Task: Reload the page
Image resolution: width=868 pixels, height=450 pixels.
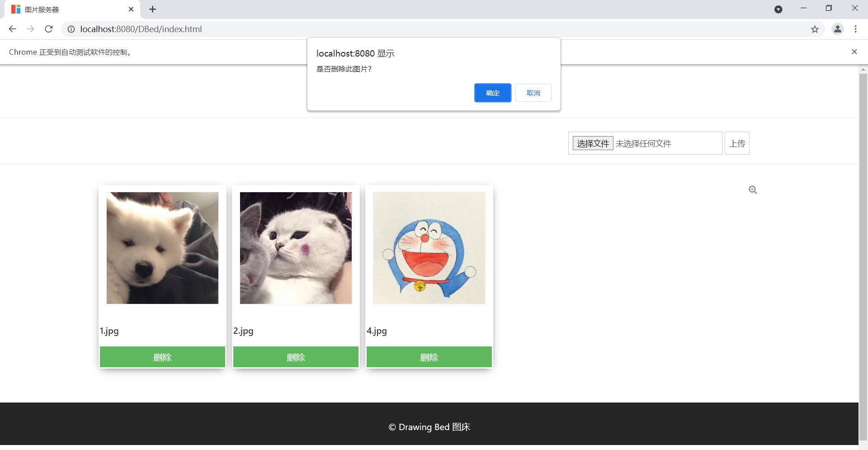Action: (x=49, y=29)
